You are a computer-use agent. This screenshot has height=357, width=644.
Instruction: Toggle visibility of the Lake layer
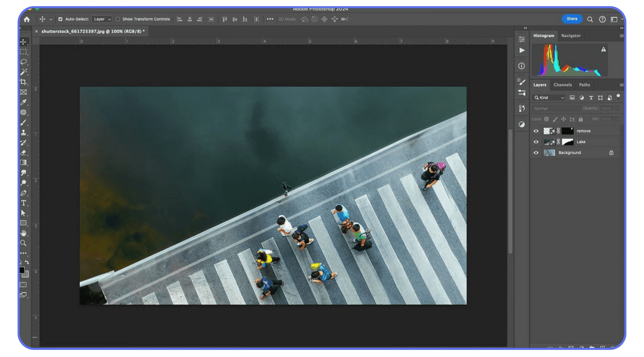pos(536,142)
